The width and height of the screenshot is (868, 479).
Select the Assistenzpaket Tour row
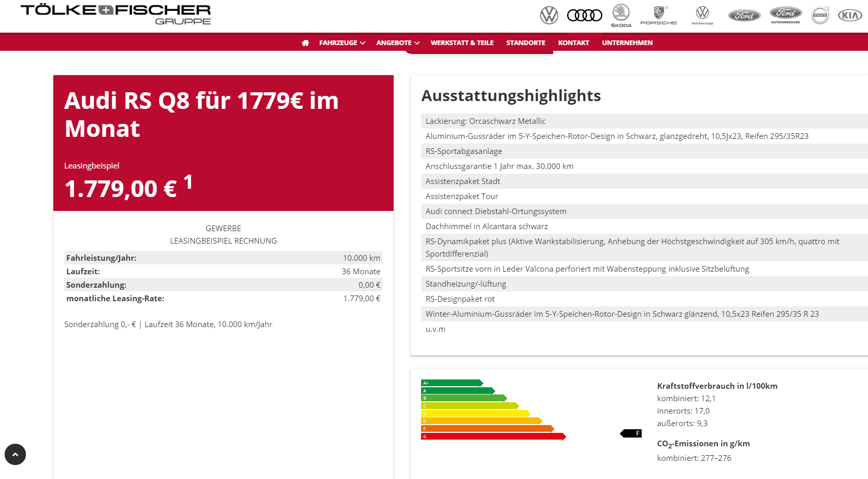644,196
